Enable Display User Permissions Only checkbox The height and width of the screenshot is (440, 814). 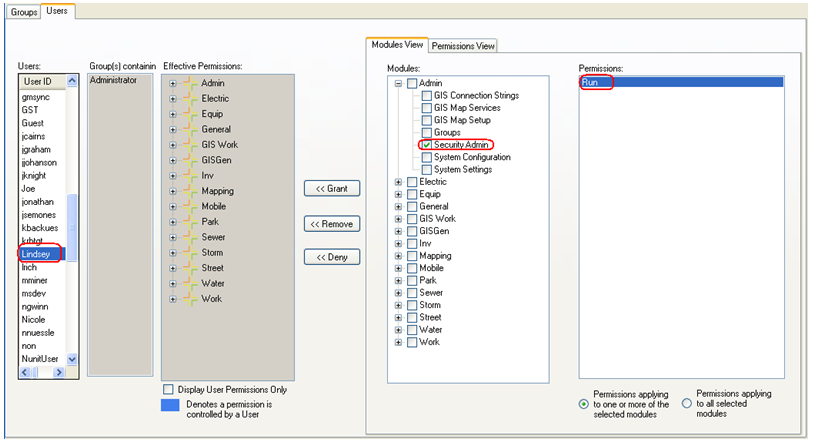(168, 389)
